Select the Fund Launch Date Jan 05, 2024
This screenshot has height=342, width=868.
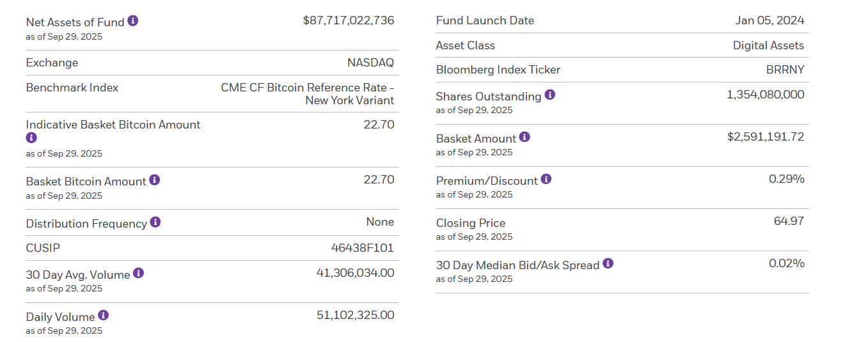pos(769,20)
